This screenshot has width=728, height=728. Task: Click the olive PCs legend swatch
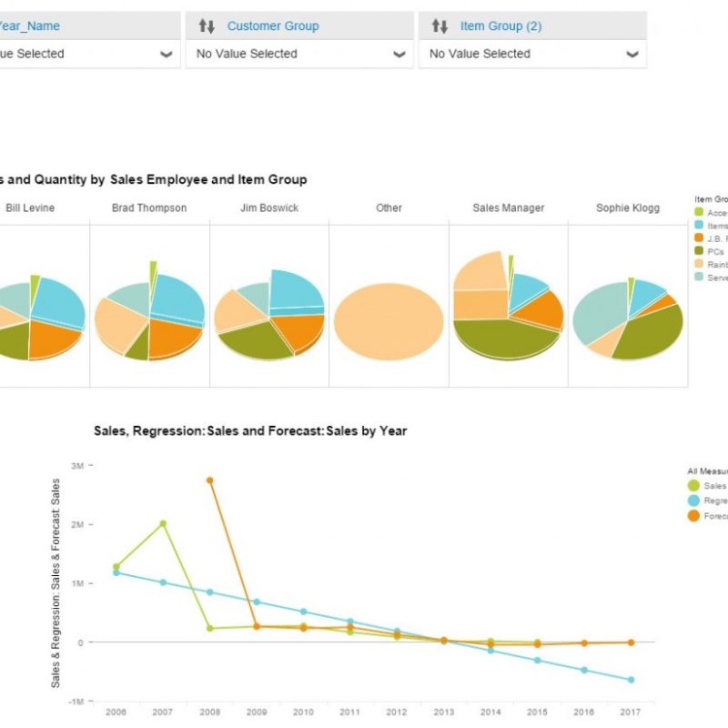tap(699, 251)
